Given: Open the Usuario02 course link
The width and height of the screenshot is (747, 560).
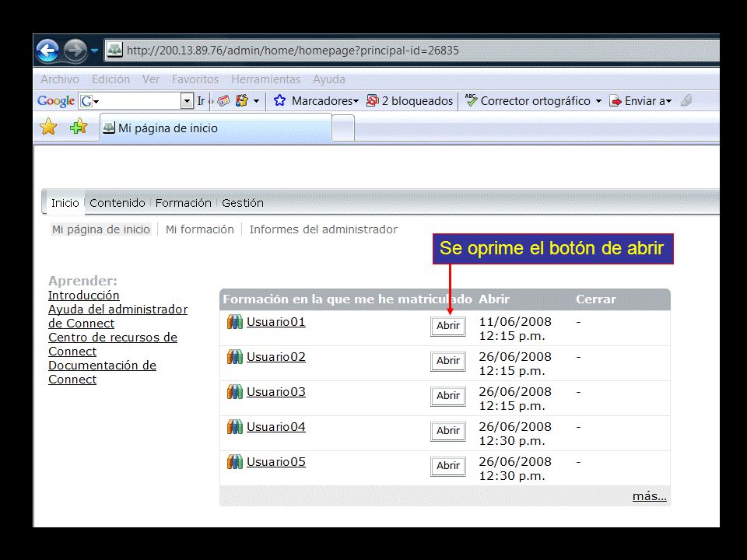Looking at the screenshot, I should [x=275, y=357].
